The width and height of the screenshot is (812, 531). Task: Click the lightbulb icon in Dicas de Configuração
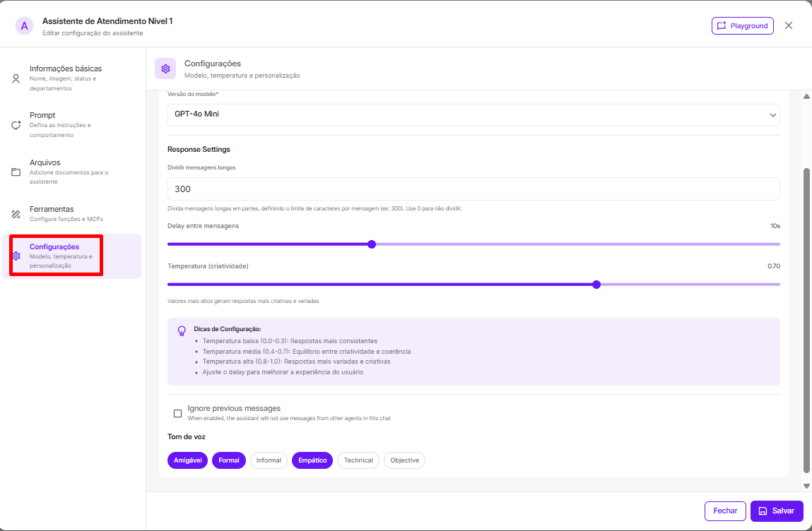182,330
